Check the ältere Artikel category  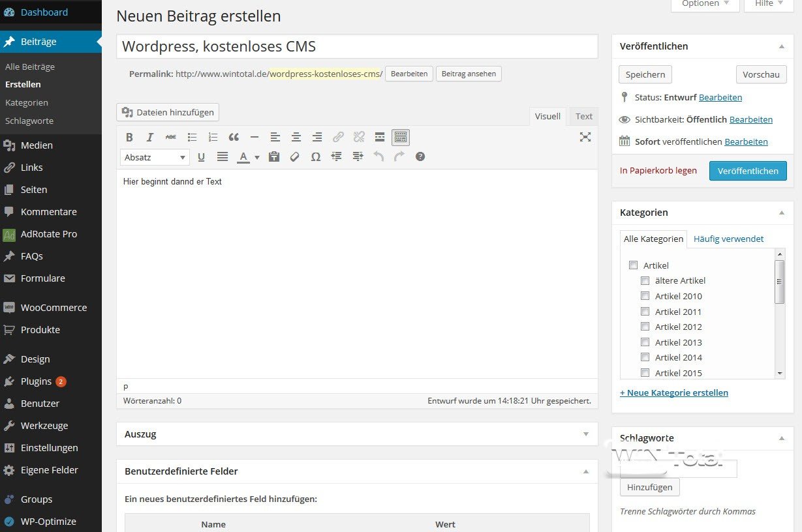(645, 280)
